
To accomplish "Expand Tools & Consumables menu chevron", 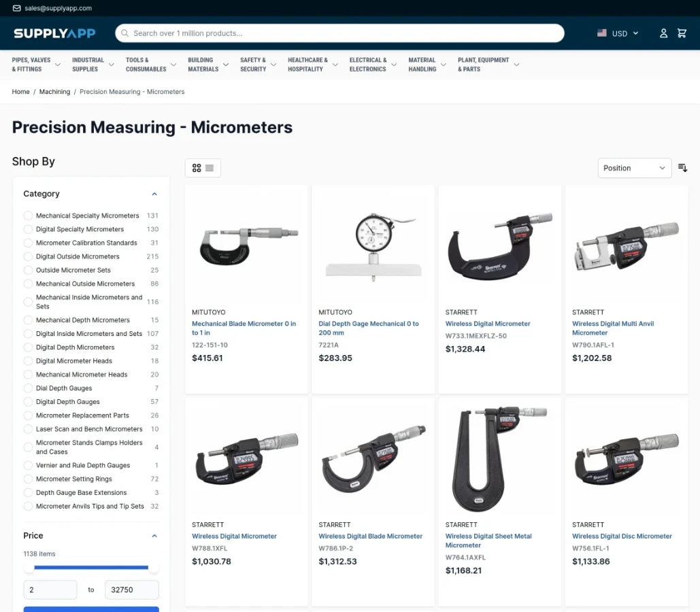I will click(173, 65).
